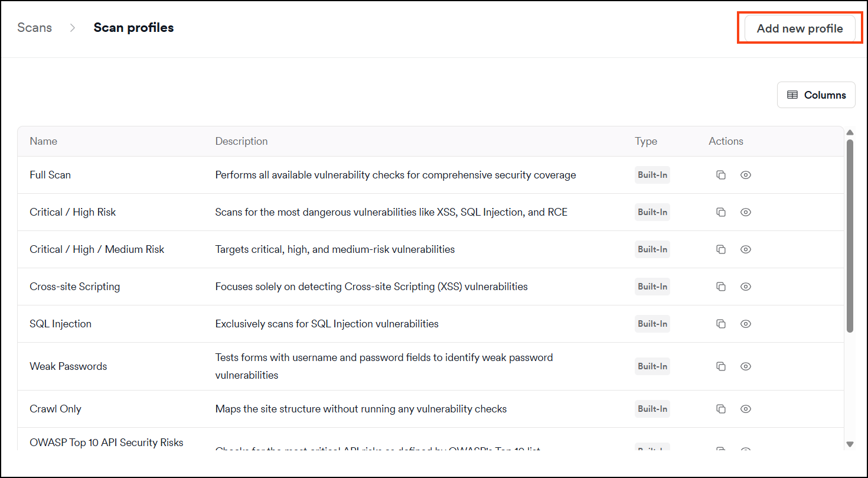Click the eye icon for Weak Passwords
Screen dimensions: 868x478
[x=746, y=366]
